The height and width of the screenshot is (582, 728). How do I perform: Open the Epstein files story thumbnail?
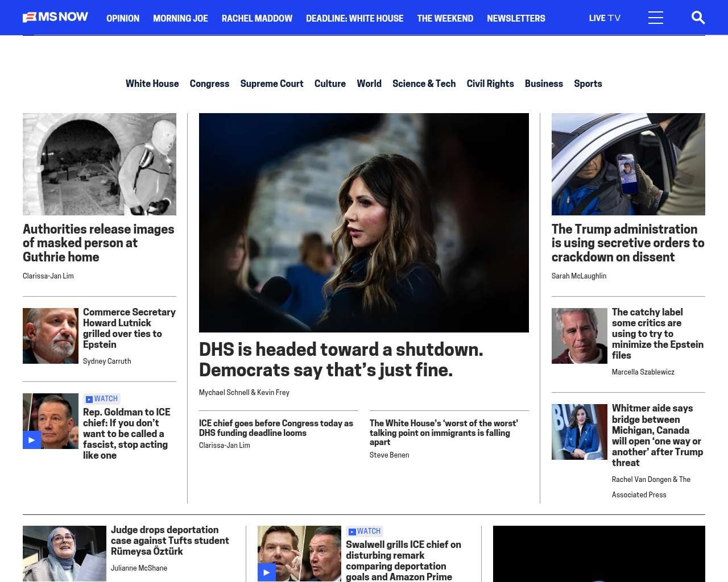tap(580, 336)
